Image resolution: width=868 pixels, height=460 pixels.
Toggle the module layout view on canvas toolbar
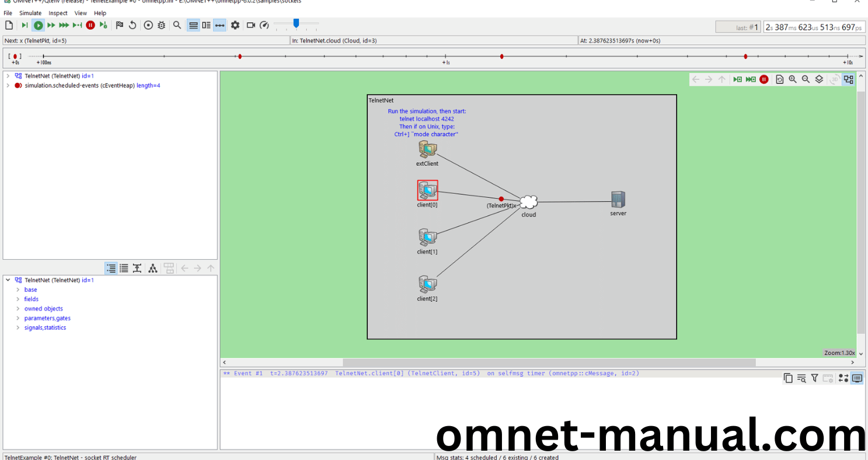(849, 79)
